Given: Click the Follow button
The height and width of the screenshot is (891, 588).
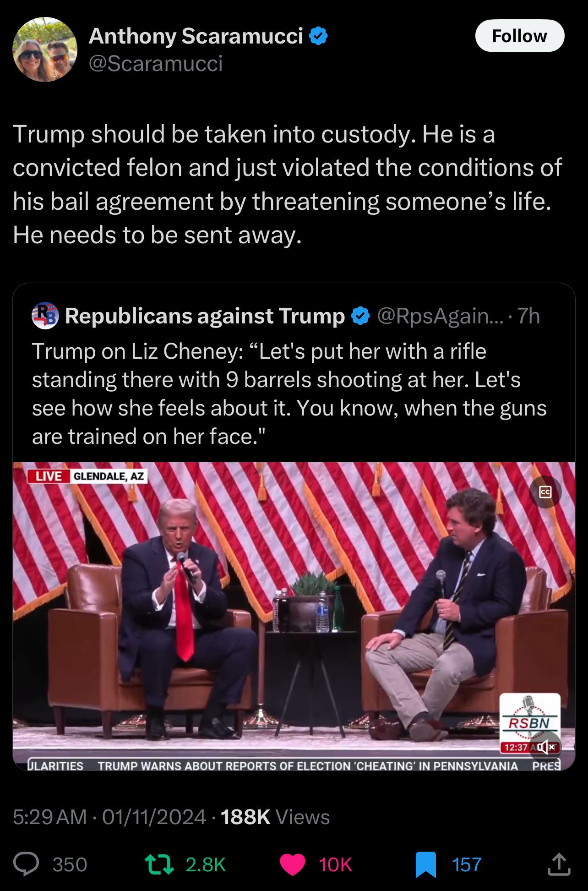Looking at the screenshot, I should [519, 36].
